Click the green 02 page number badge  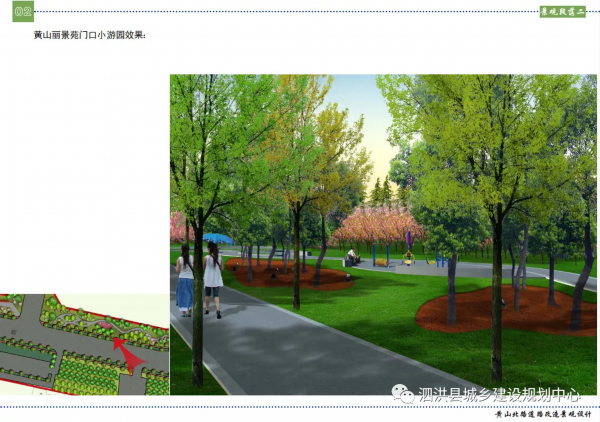point(23,12)
